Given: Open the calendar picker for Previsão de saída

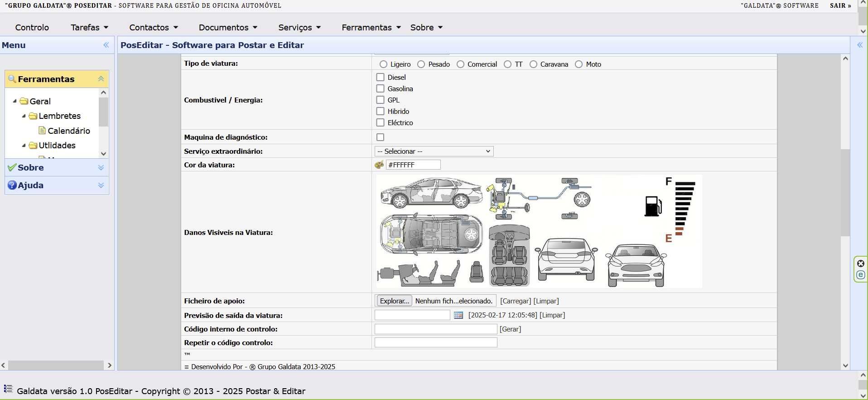Looking at the screenshot, I should [458, 315].
